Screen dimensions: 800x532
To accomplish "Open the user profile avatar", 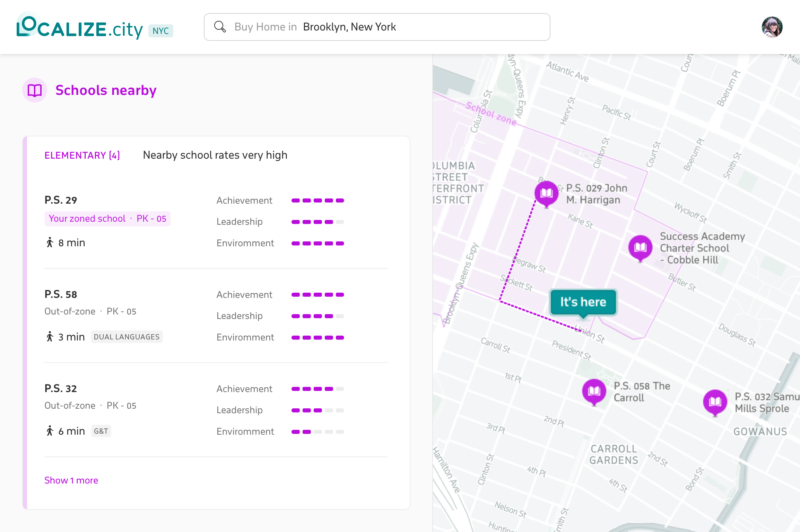I will click(x=772, y=27).
